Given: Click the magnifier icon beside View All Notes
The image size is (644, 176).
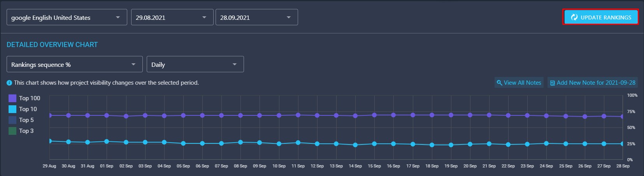Looking at the screenshot, I should point(499,83).
